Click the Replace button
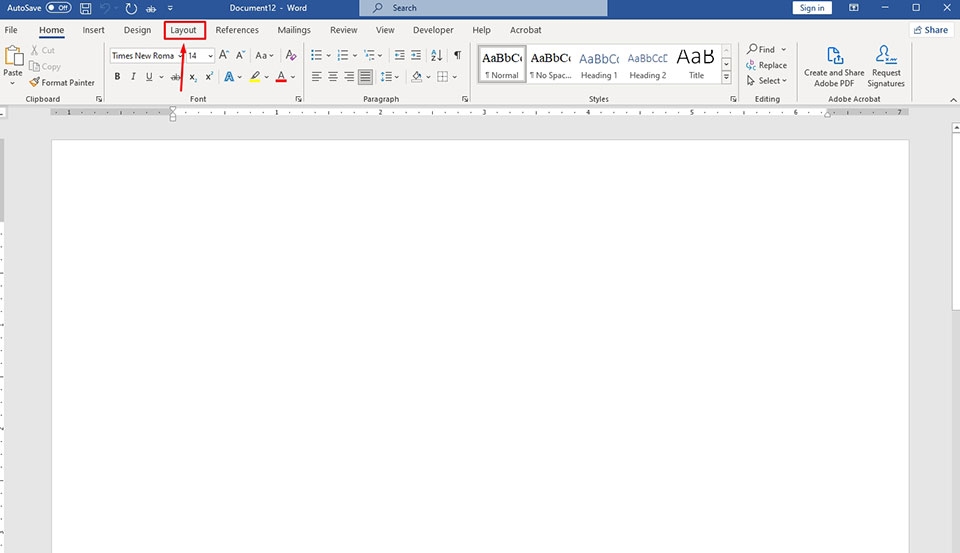Screen dimensions: 960x553 (x=767, y=65)
